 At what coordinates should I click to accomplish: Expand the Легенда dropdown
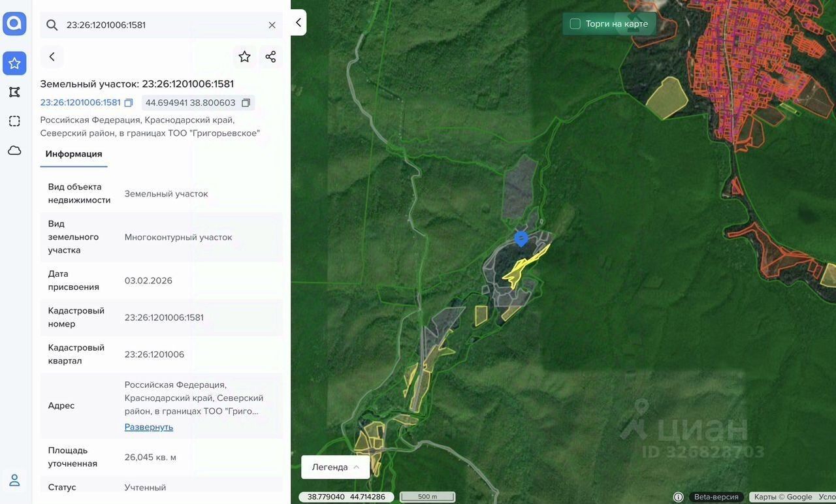click(x=336, y=467)
